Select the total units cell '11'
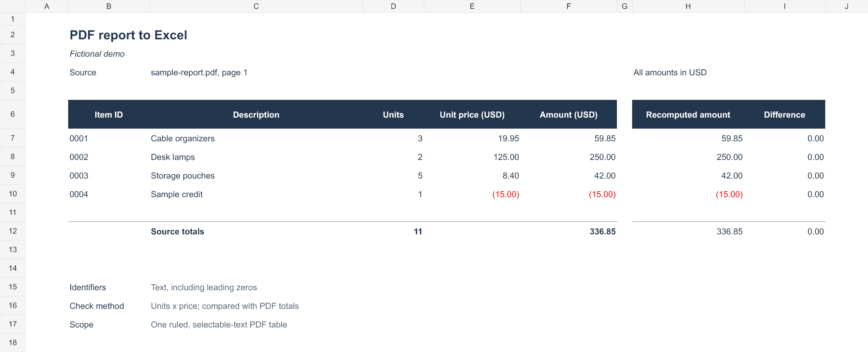 [393, 231]
